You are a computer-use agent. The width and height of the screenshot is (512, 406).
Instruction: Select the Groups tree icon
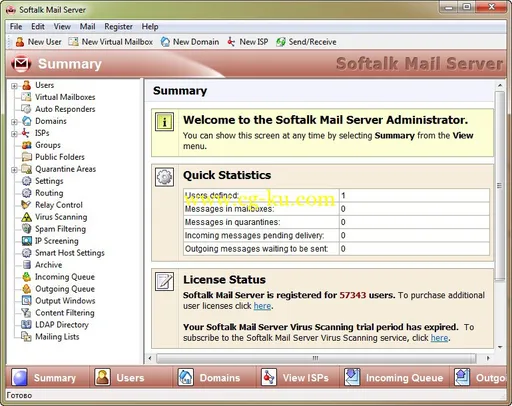coord(27,145)
